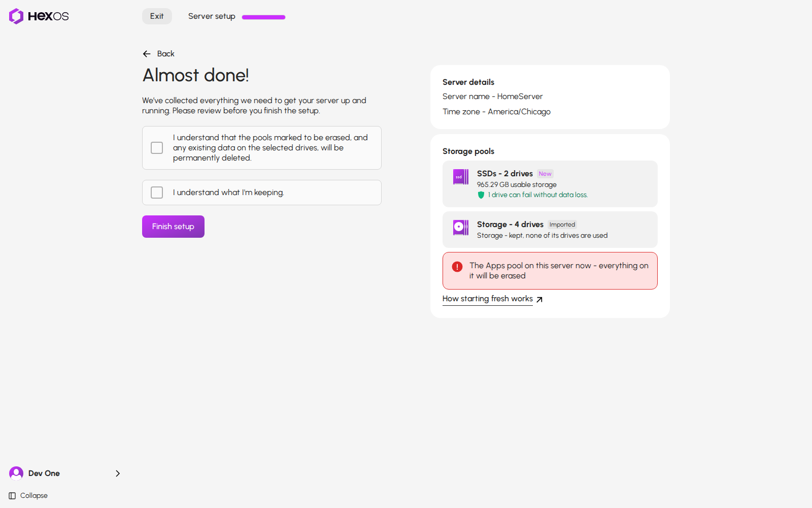Click the Dev One avatar icon

click(x=16, y=473)
